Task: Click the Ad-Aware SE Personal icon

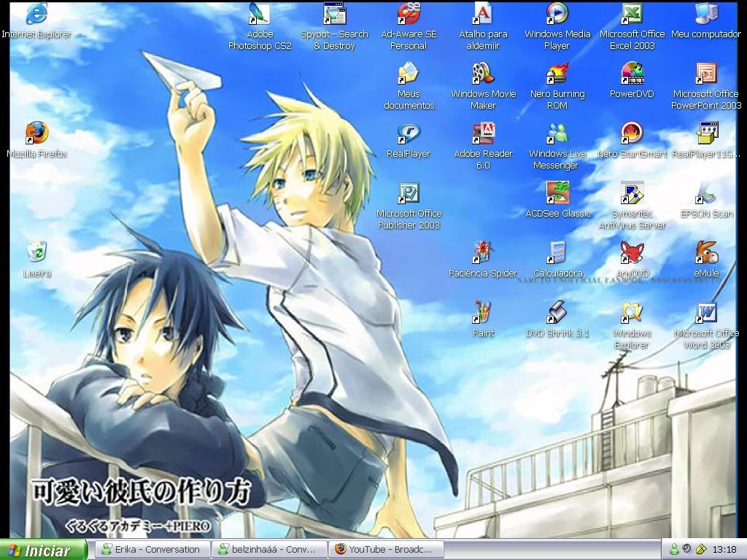Action: pos(409,13)
